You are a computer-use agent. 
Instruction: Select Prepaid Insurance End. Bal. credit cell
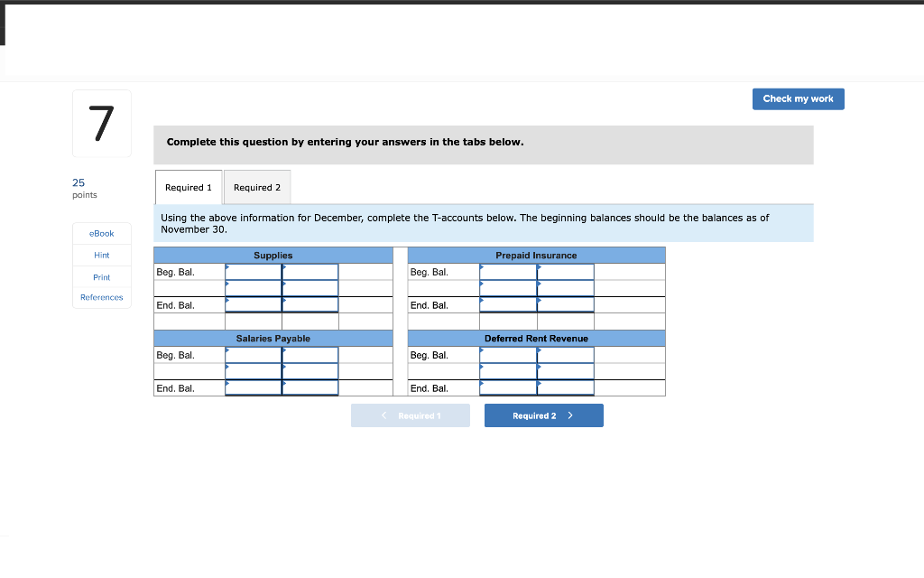[x=566, y=305]
